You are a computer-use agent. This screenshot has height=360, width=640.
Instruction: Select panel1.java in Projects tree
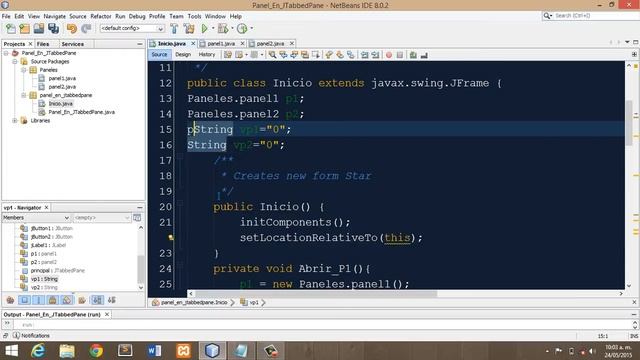[62, 78]
